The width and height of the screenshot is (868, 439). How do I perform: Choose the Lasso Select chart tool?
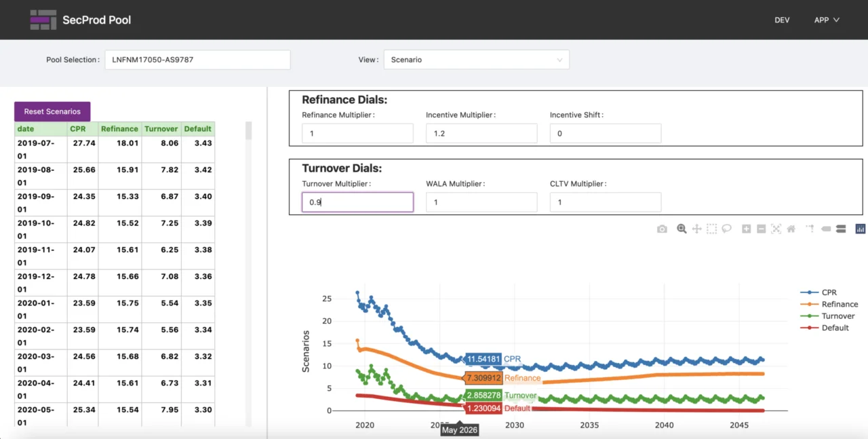point(726,229)
